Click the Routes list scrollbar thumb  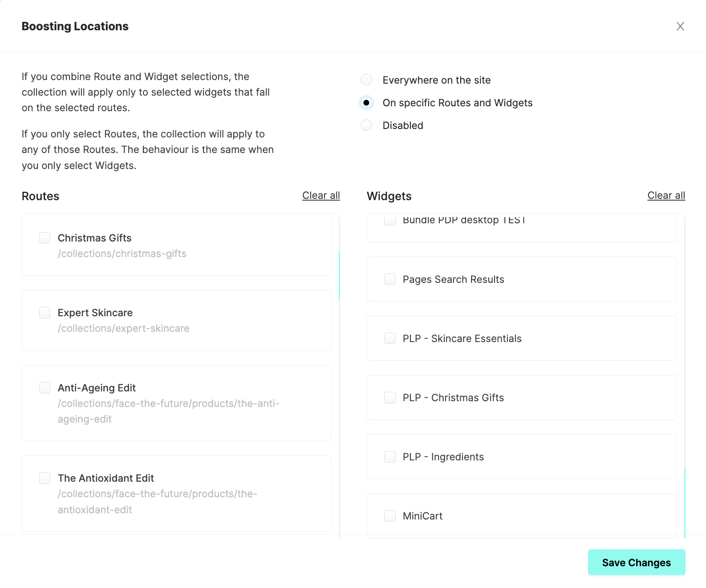339,275
